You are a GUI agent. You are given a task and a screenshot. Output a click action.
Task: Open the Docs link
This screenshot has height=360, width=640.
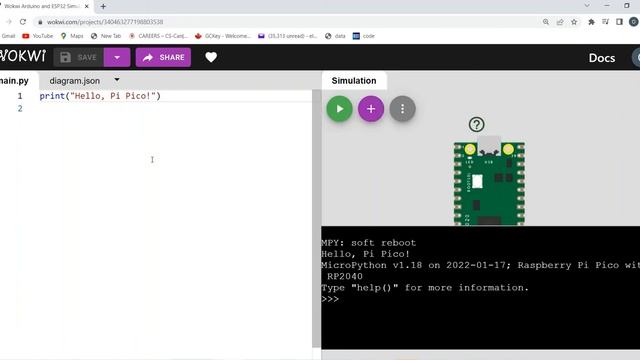[602, 58]
